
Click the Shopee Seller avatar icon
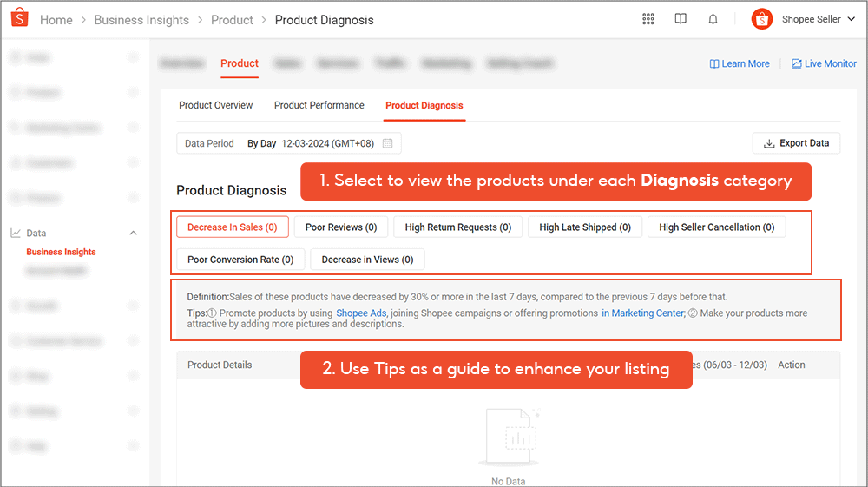pos(762,19)
